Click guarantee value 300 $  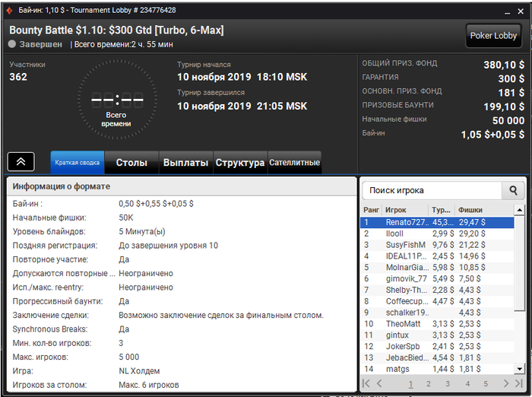[511, 78]
